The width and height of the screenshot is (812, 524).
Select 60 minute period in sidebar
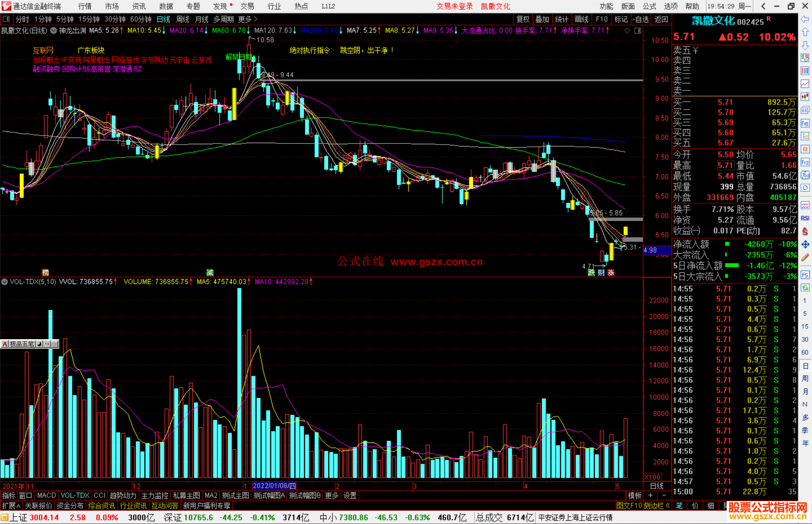pyautogui.click(x=805, y=352)
